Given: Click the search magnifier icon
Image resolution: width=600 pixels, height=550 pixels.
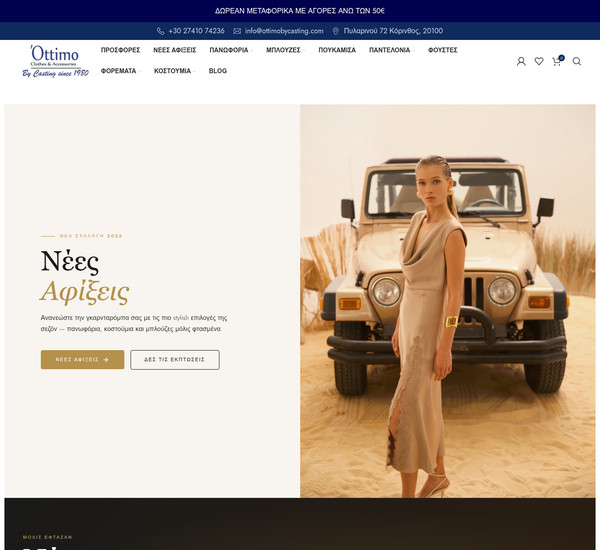Looking at the screenshot, I should point(577,61).
